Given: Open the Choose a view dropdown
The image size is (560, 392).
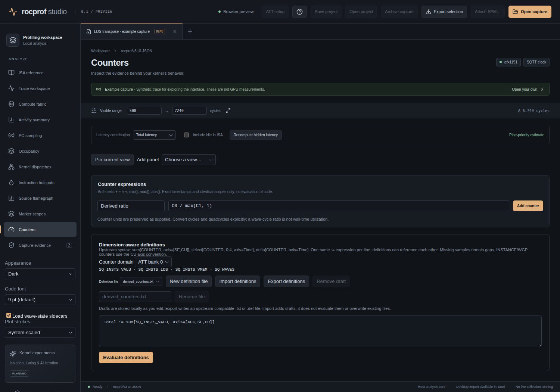Looking at the screenshot, I should (x=189, y=160).
